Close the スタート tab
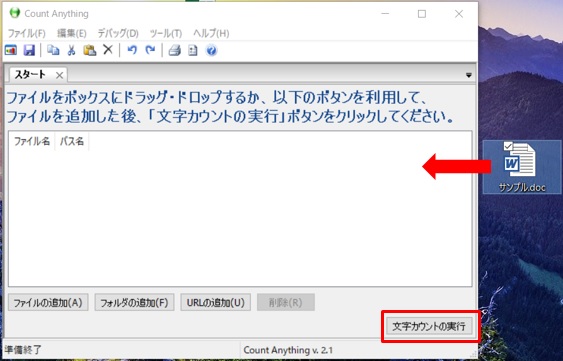563x361 pixels. coord(59,75)
